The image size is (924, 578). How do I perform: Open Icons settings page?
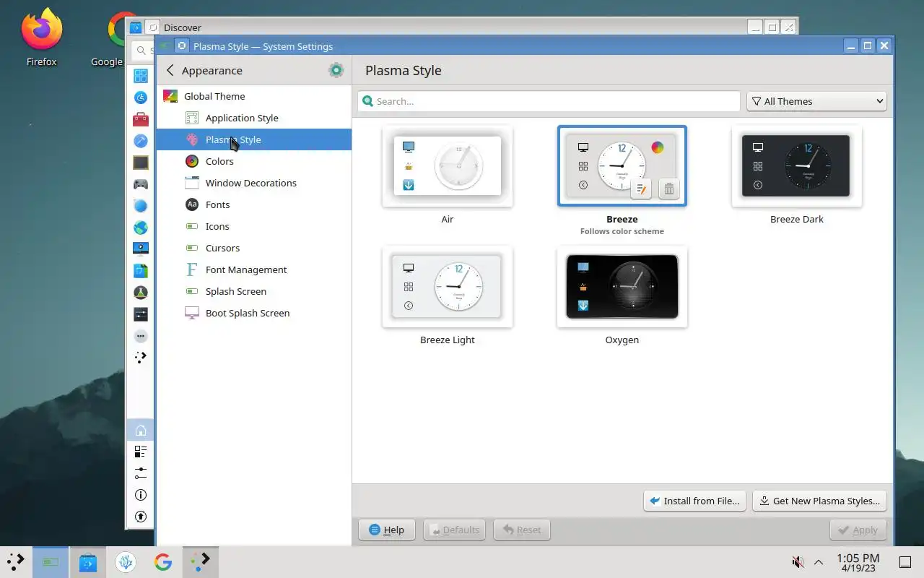[x=253, y=226]
